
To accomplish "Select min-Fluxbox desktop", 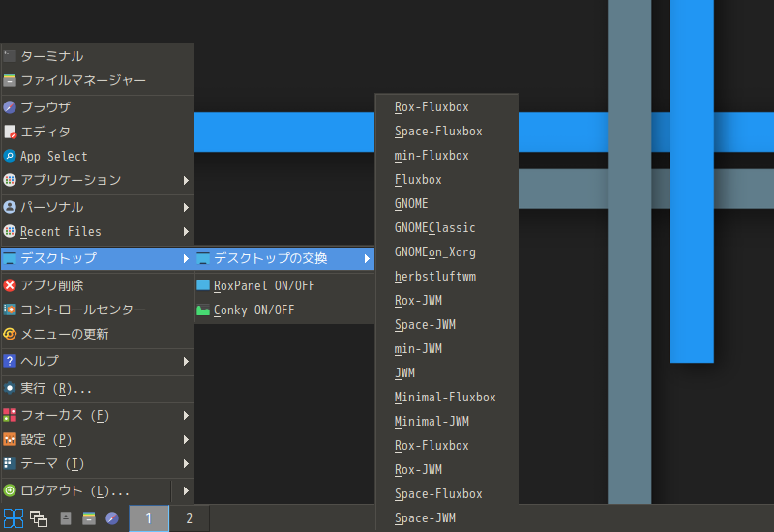I will (x=447, y=156).
